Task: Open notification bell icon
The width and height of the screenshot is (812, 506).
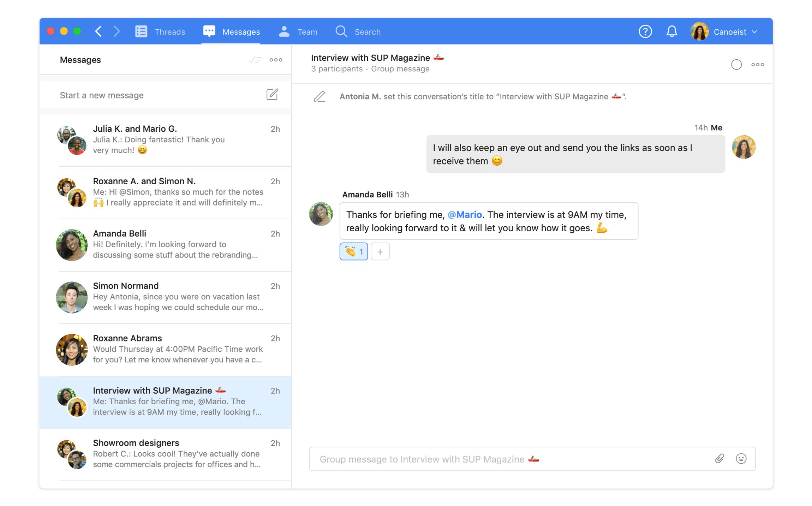Action: (671, 32)
